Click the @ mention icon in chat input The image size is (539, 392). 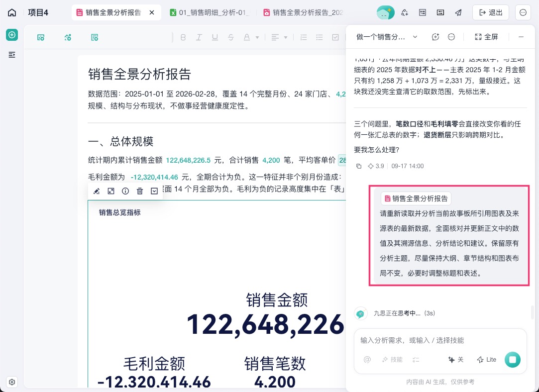367,360
